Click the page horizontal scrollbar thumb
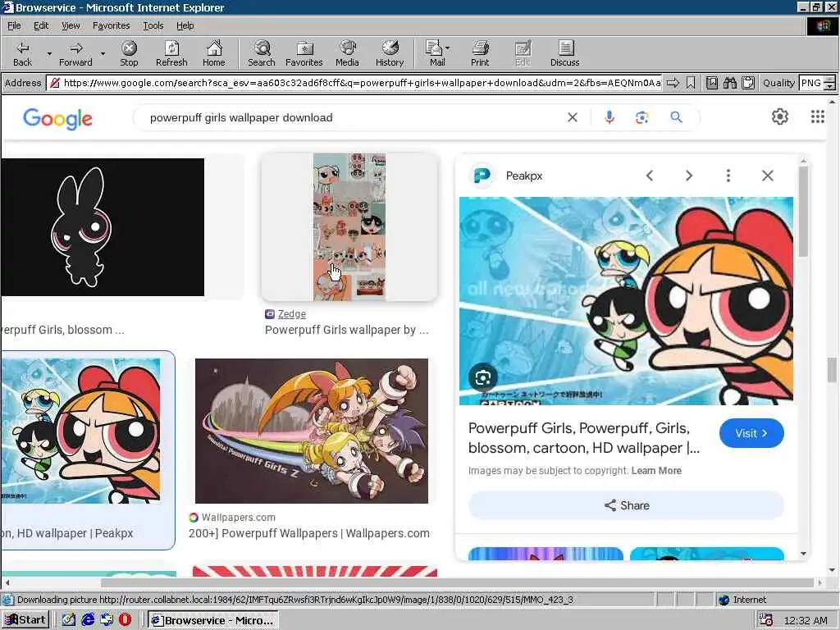The width and height of the screenshot is (840, 630). point(456,582)
